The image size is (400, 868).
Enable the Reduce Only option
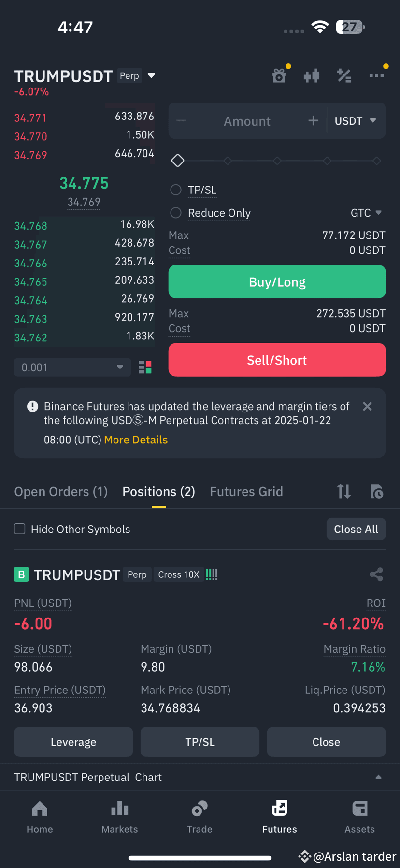click(176, 213)
